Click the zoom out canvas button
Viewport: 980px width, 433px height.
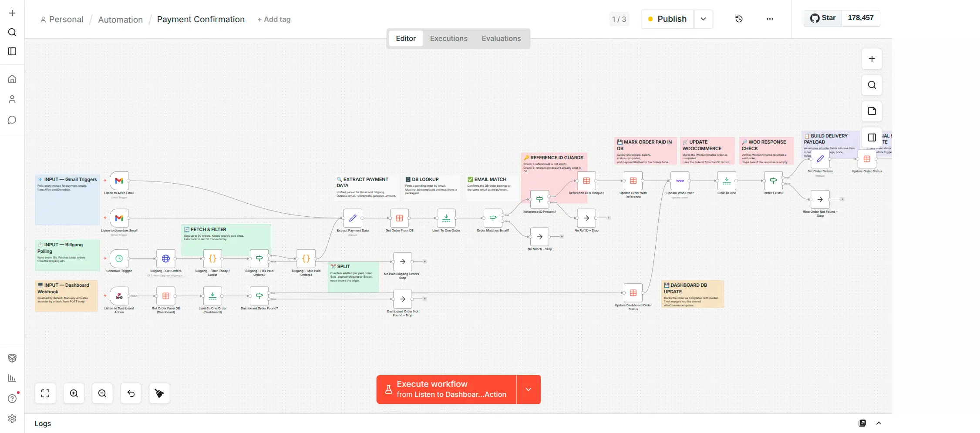pyautogui.click(x=102, y=393)
